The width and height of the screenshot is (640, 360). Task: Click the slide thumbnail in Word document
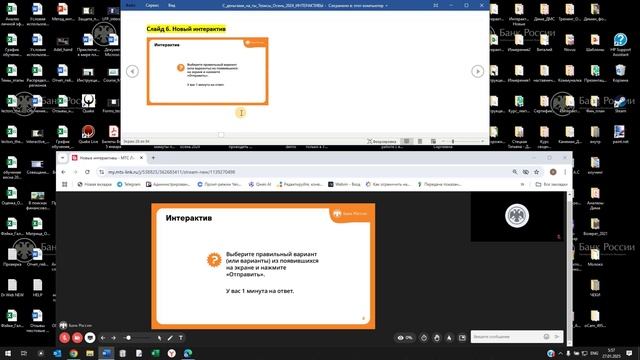click(207, 71)
